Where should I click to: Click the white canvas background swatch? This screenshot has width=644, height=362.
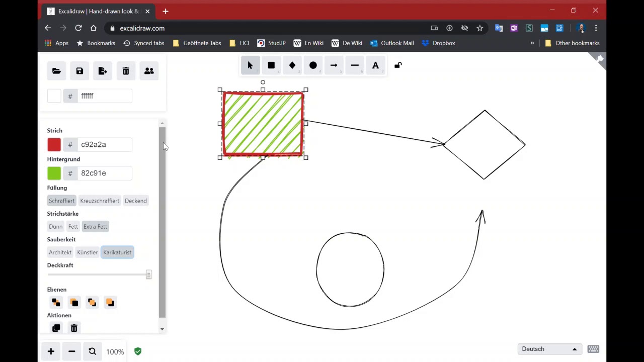[54, 96]
